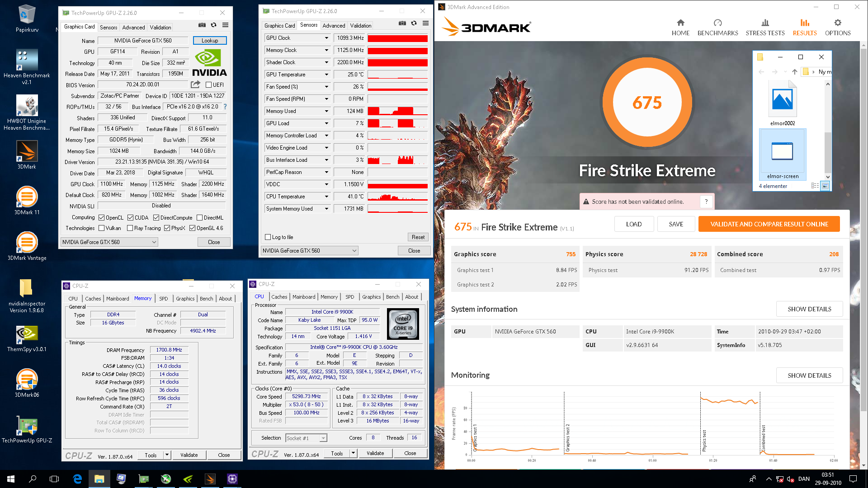Click GPU Load sensor graph
The image size is (868, 488).
[398, 123]
